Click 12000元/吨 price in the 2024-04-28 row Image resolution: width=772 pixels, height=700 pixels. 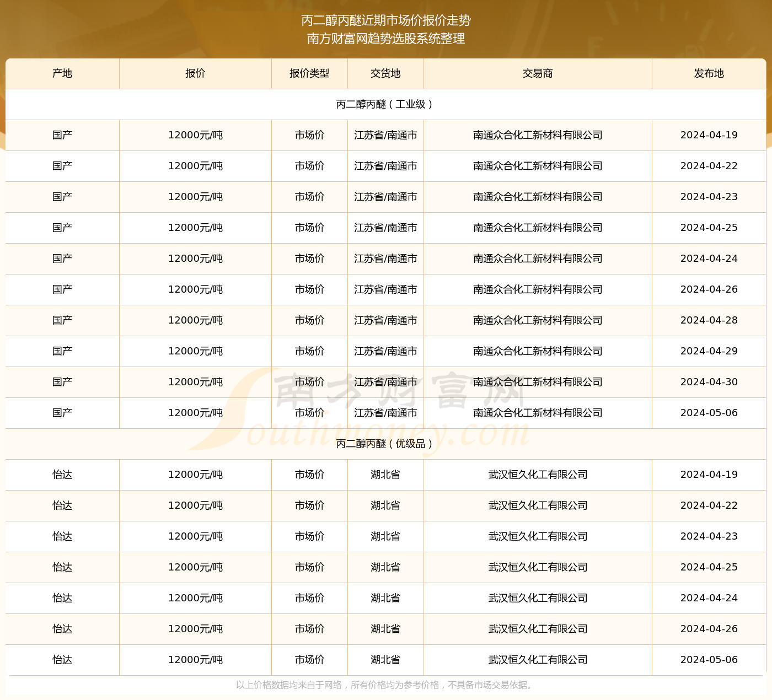(x=195, y=320)
